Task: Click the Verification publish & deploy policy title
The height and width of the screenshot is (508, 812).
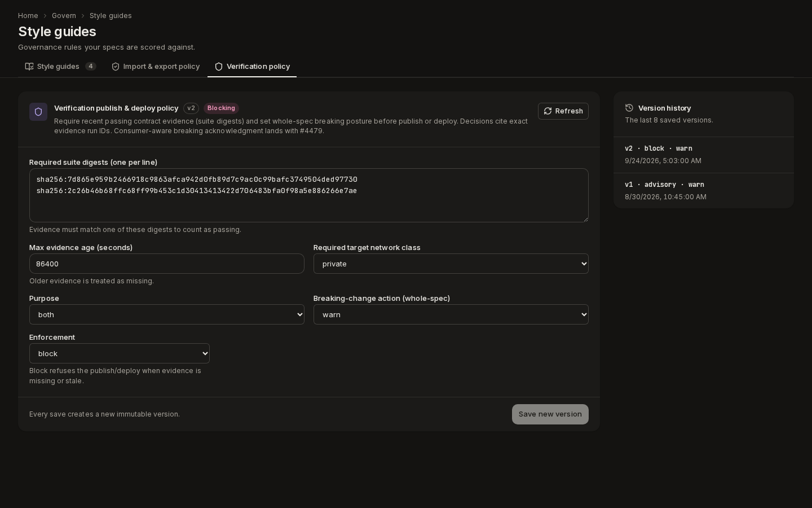Action: tap(116, 108)
